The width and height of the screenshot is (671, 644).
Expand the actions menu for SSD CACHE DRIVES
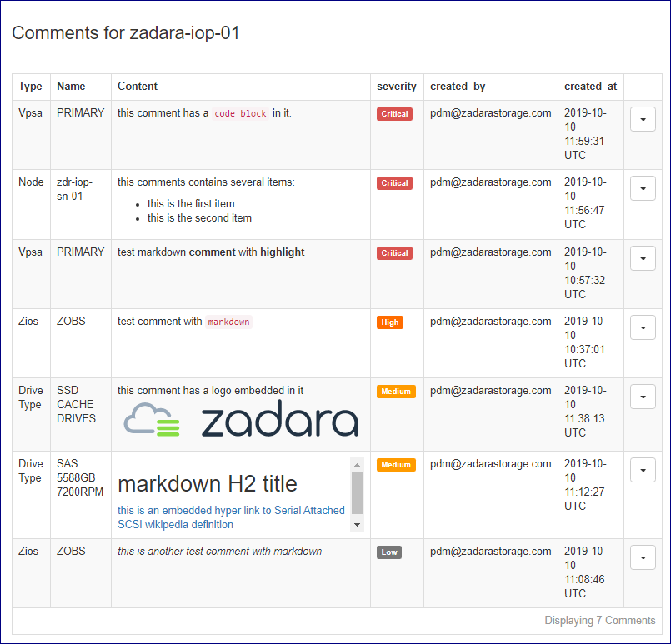pos(643,397)
